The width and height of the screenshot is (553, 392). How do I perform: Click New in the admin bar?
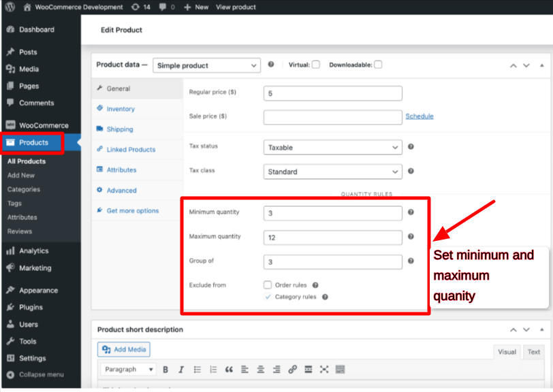[196, 7]
